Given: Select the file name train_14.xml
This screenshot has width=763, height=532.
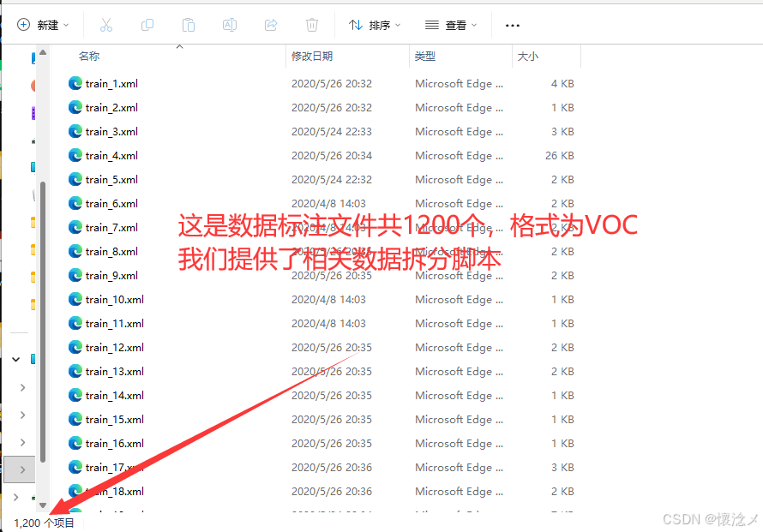Looking at the screenshot, I should pyautogui.click(x=114, y=395).
